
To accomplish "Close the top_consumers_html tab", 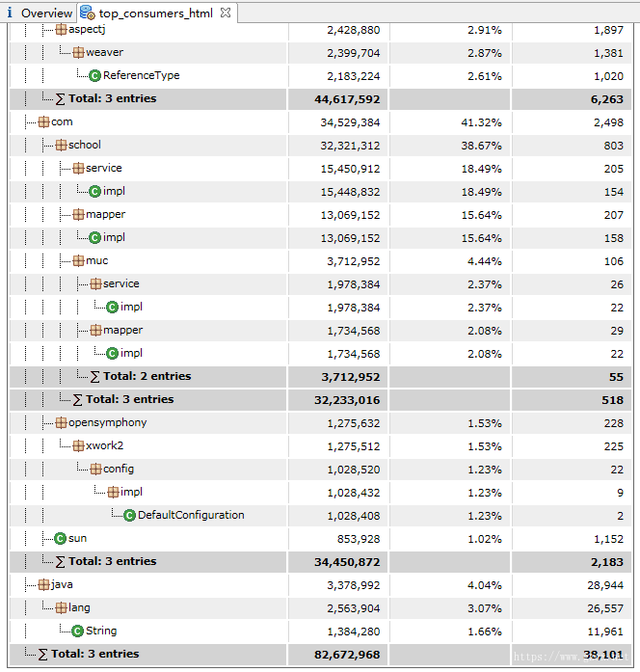I will coord(226,13).
